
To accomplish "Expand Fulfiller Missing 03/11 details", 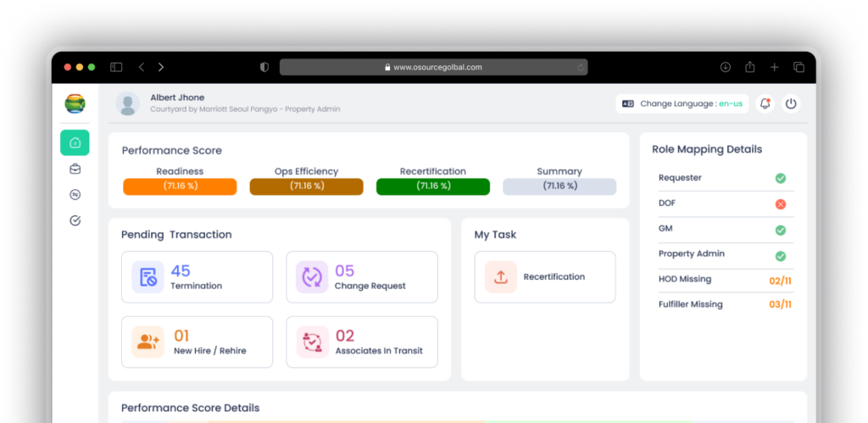I will (779, 304).
